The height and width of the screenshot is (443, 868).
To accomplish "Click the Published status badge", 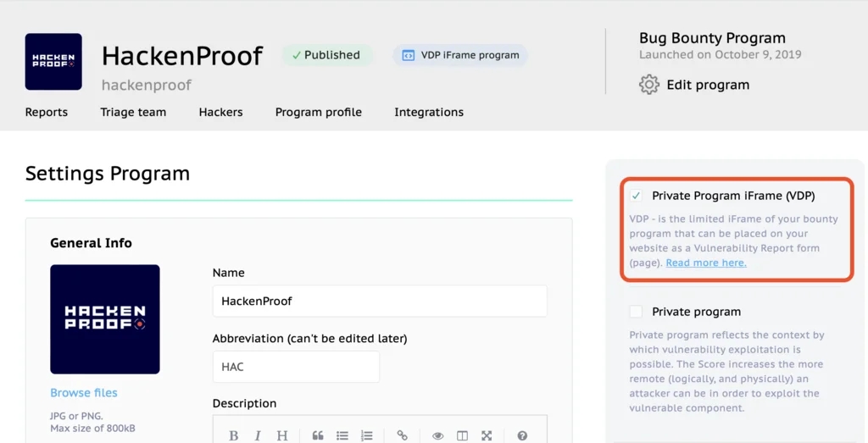I will 326,55.
